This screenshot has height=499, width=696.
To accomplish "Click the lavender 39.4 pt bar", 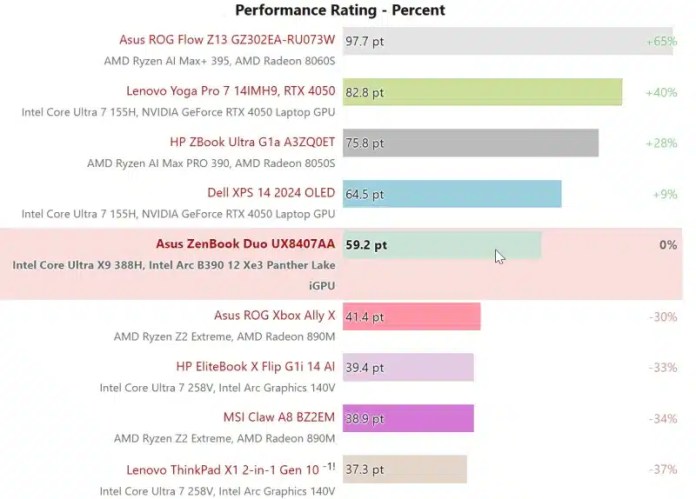I will click(x=408, y=367).
